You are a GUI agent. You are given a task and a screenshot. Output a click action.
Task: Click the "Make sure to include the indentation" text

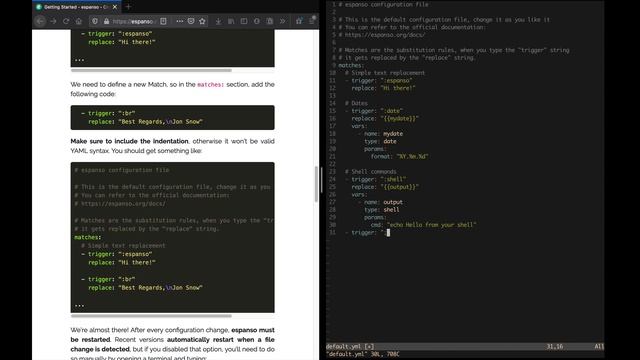pyautogui.click(x=129, y=141)
